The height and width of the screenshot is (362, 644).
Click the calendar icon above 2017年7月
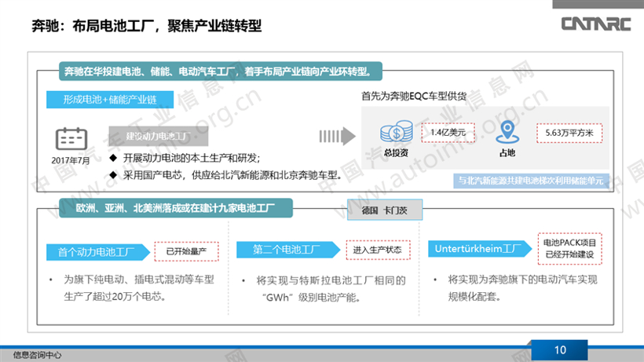pyautogui.click(x=72, y=139)
